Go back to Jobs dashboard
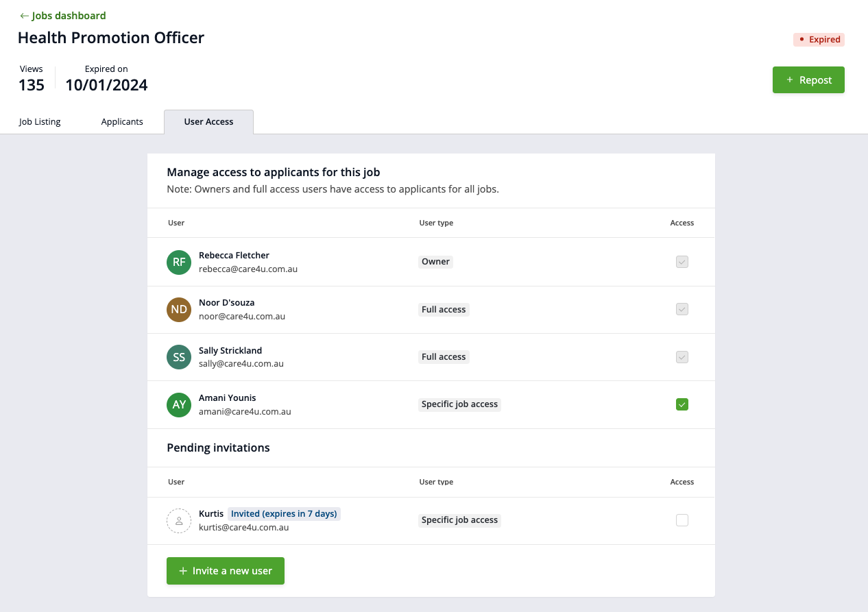868x612 pixels. point(63,16)
